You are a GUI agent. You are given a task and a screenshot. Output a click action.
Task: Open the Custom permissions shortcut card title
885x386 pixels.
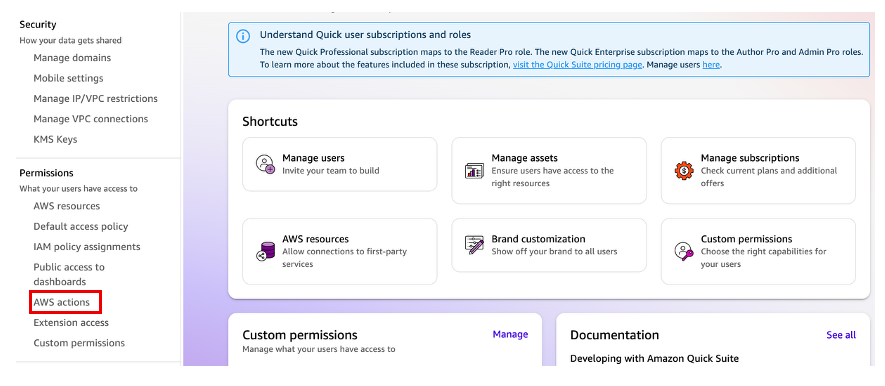tap(747, 239)
